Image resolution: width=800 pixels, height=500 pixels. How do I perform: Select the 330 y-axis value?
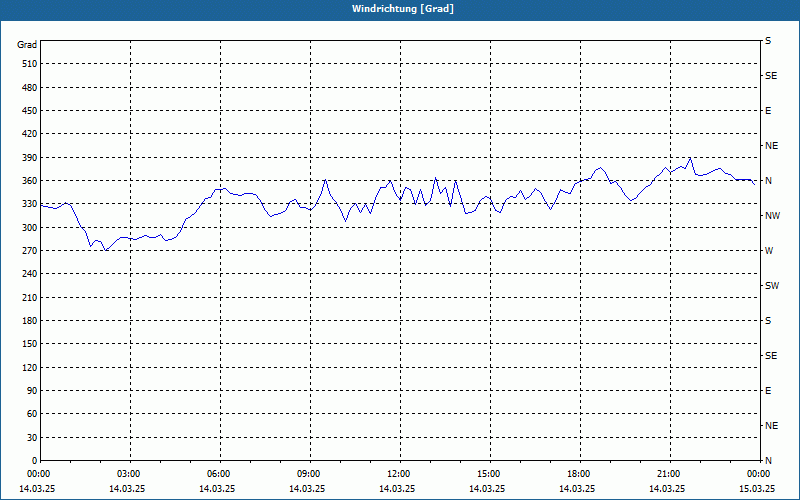30,204
